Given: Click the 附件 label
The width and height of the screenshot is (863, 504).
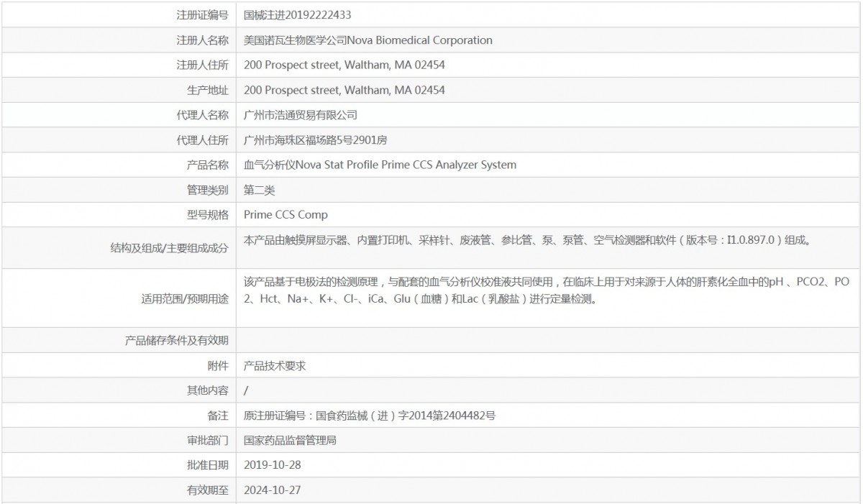Looking at the screenshot, I should (x=218, y=366).
